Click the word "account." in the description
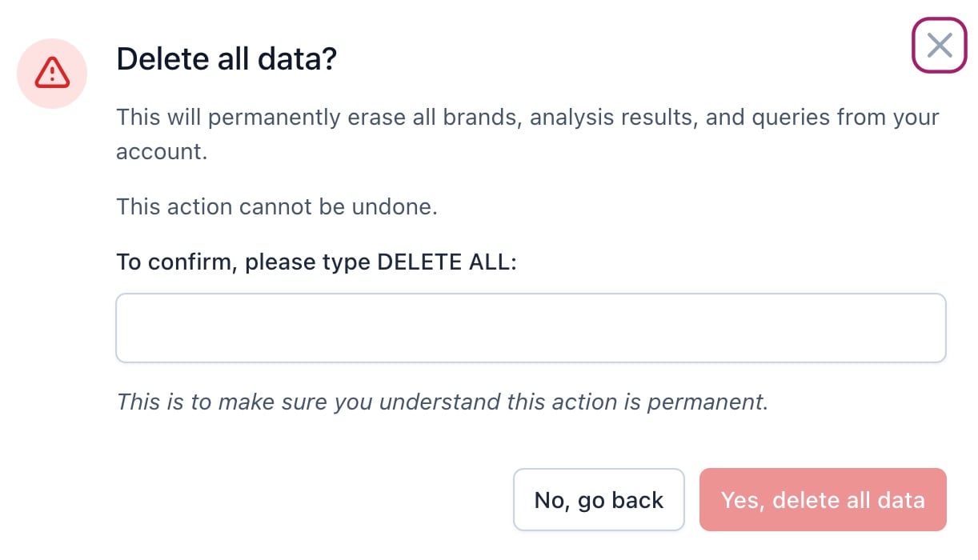Viewport: 978px width, 560px height. pos(162,151)
